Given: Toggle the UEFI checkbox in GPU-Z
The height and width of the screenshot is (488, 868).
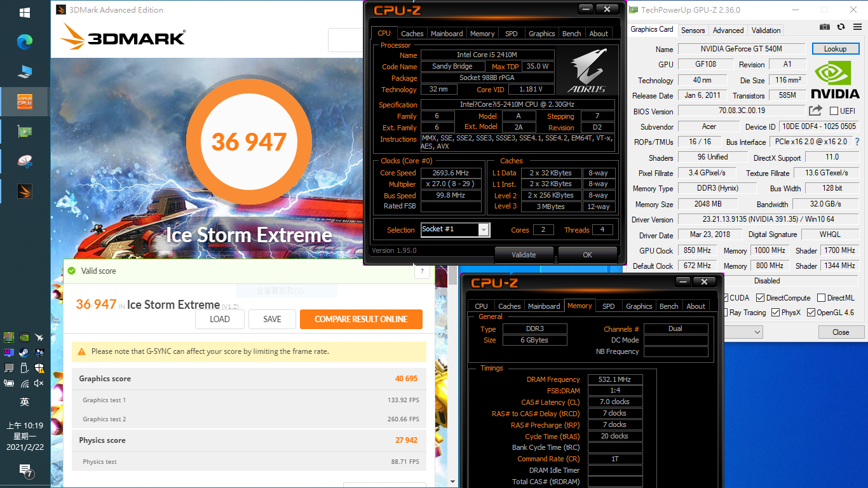Looking at the screenshot, I should click(x=834, y=111).
